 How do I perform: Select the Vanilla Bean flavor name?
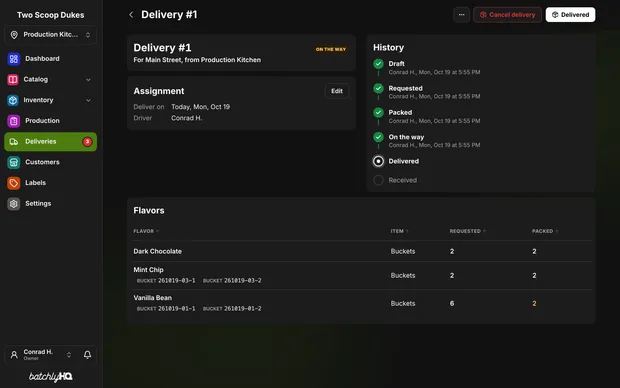tap(153, 298)
